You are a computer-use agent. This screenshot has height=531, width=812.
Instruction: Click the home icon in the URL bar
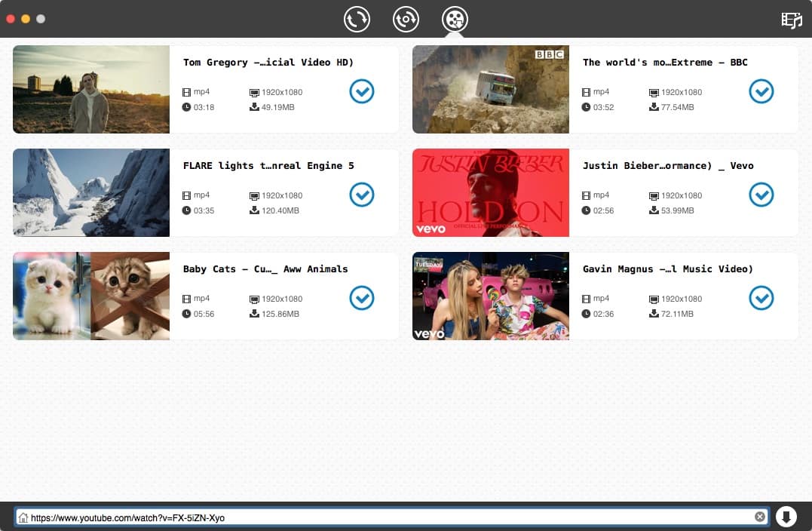(x=23, y=517)
